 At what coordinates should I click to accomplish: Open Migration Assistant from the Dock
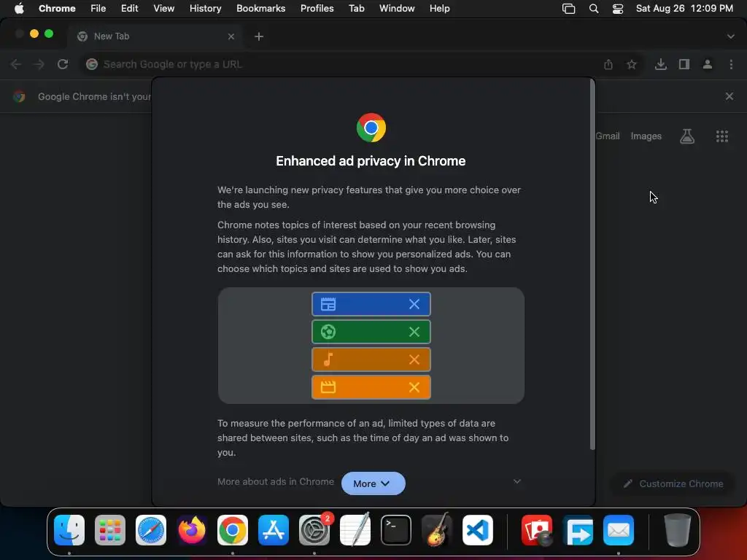(x=578, y=530)
